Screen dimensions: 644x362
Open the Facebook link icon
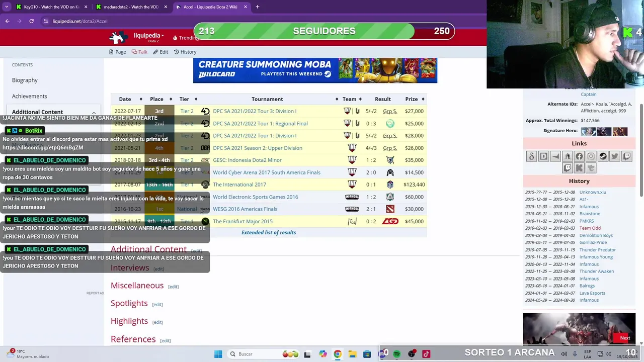(x=579, y=156)
